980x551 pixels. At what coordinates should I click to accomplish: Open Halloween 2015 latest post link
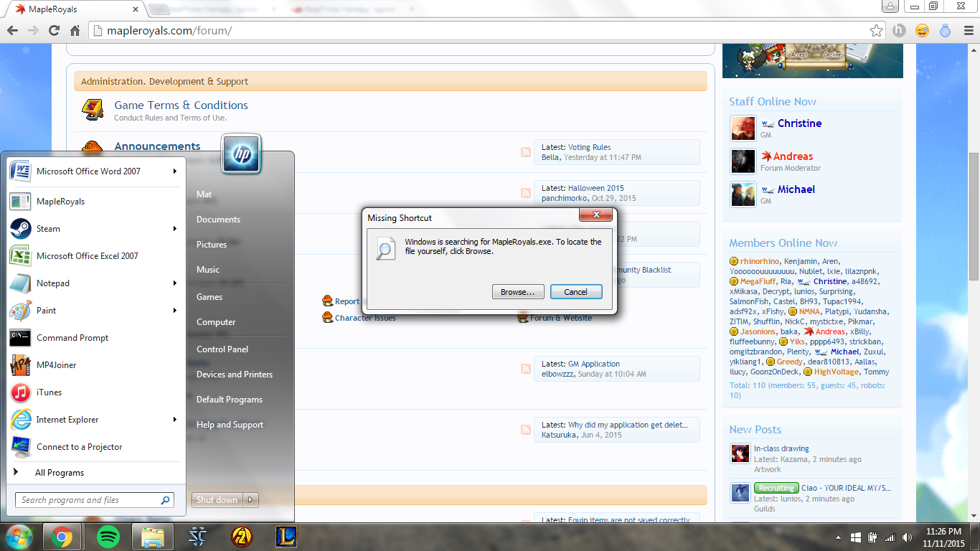coord(596,188)
